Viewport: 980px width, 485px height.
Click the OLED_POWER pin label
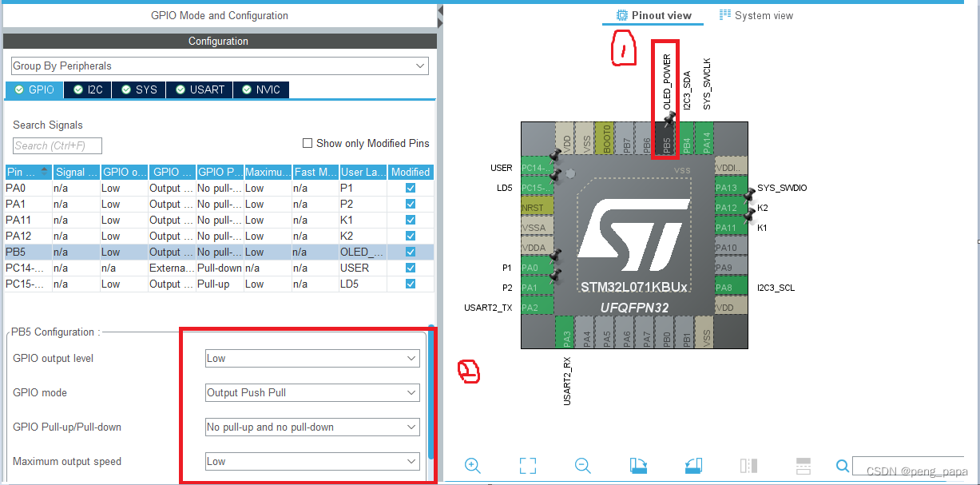(667, 82)
